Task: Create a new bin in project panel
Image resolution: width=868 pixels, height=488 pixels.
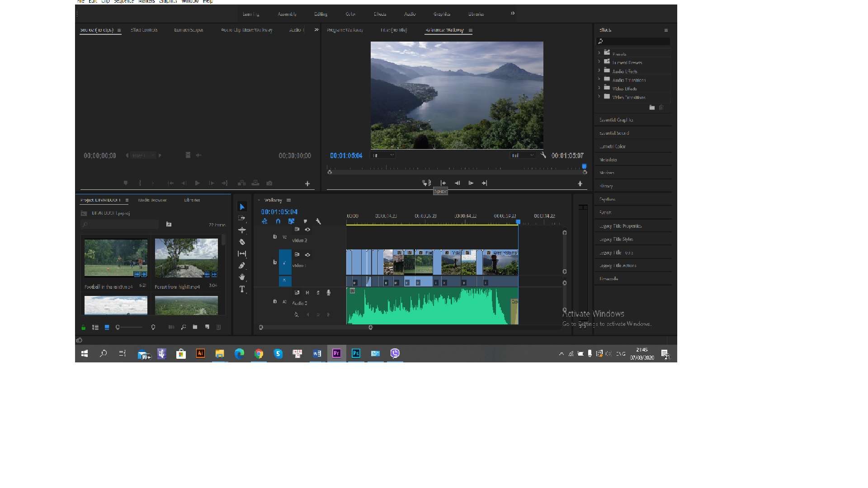Action: click(x=195, y=327)
